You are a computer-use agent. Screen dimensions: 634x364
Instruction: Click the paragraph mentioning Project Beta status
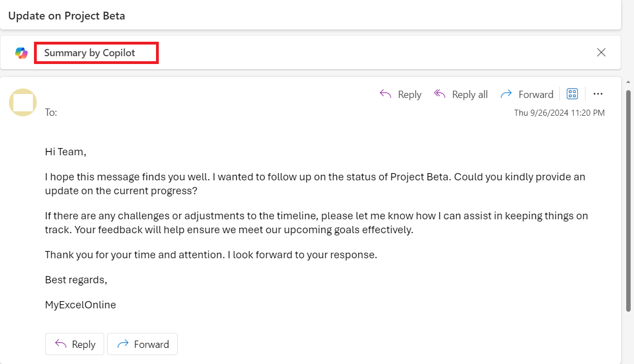315,184
